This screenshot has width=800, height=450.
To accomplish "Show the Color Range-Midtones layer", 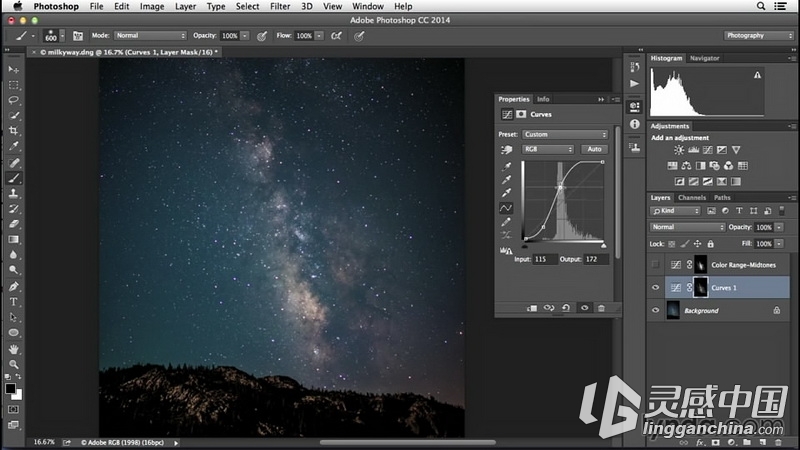I will (656, 264).
